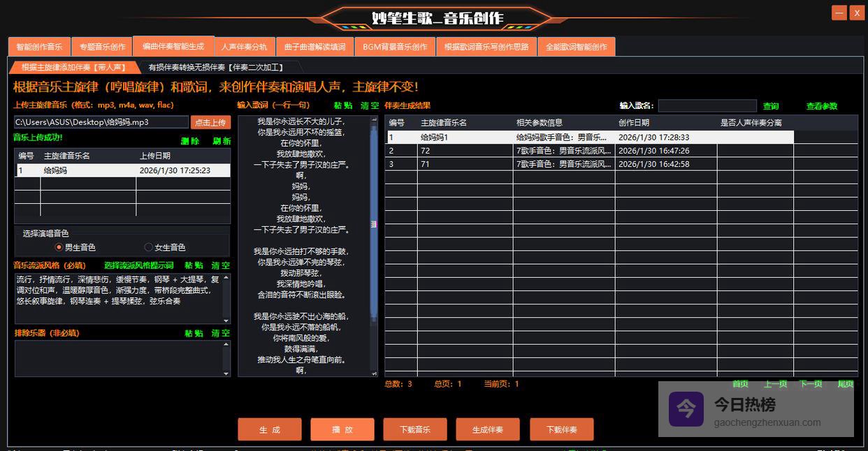Click the 生成伴奏 button
The height and width of the screenshot is (451, 868).
(488, 429)
